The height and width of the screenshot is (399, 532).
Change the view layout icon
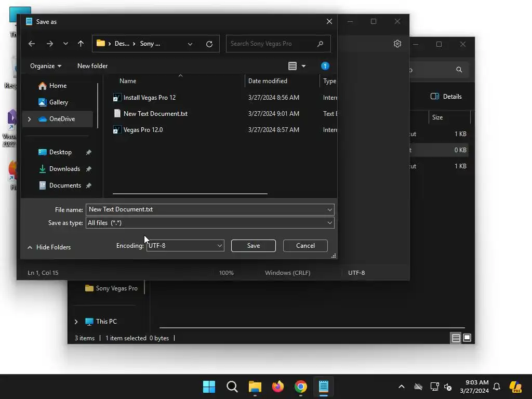click(x=292, y=66)
